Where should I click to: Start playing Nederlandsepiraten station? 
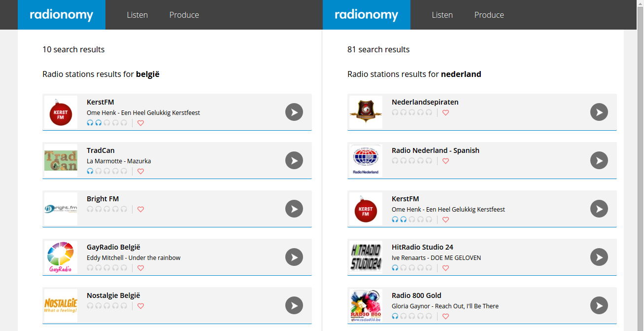pyautogui.click(x=599, y=112)
